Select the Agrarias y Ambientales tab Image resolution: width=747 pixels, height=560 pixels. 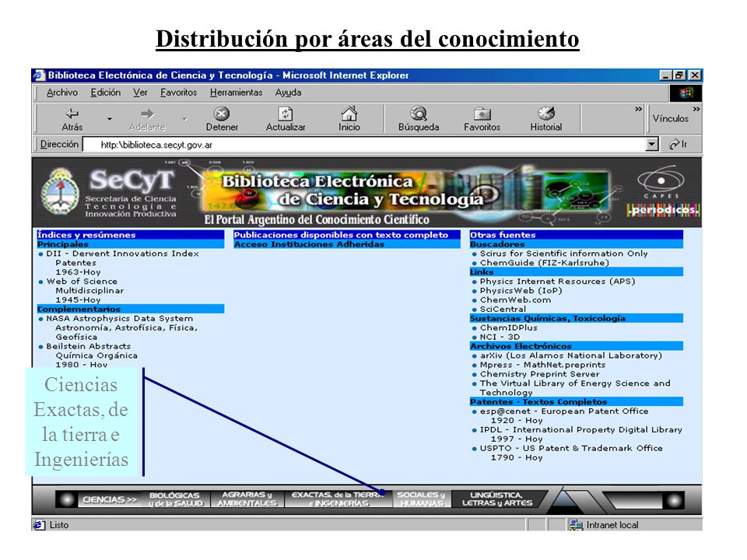click(247, 499)
